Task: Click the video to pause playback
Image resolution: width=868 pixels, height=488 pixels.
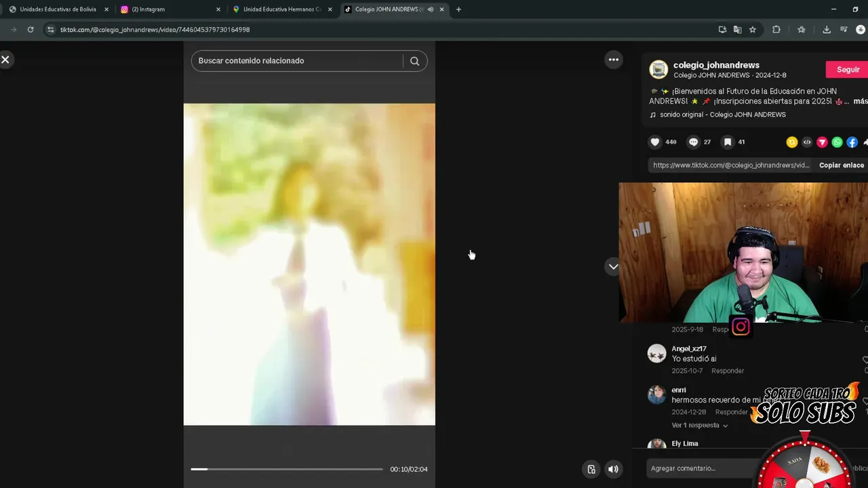Action: (309, 264)
